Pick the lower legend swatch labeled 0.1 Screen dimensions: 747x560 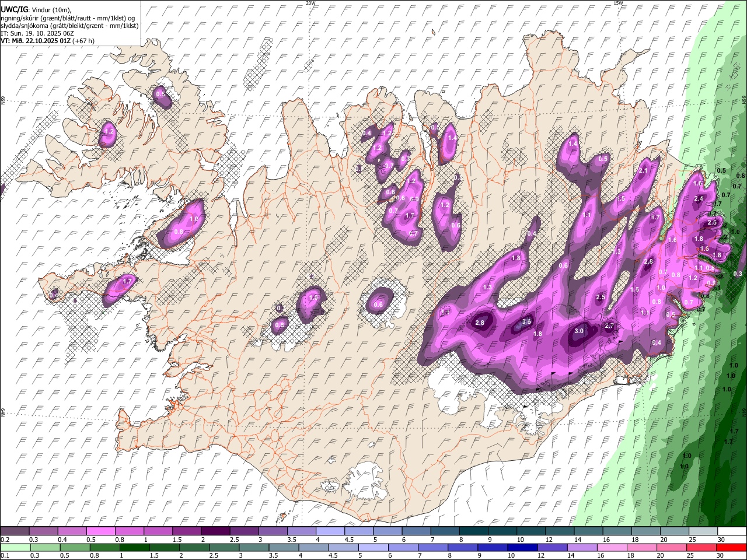point(15,547)
